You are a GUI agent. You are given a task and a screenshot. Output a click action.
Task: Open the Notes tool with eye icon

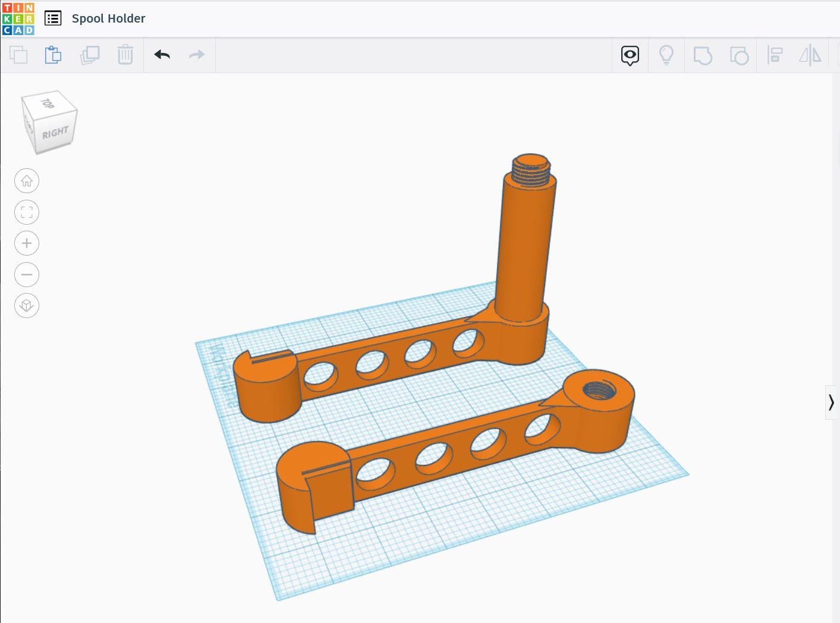630,56
